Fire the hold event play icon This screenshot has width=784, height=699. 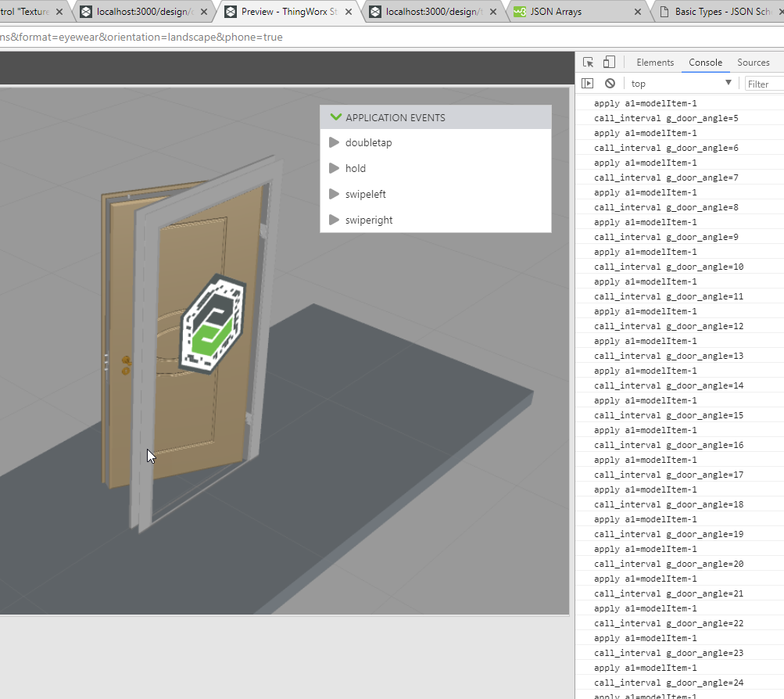point(335,168)
